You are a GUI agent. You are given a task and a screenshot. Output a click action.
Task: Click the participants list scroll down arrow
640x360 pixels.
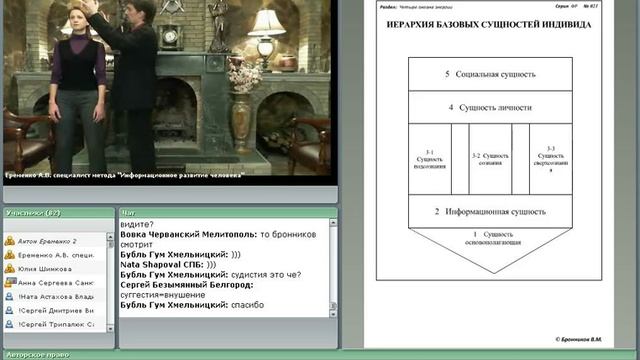[x=110, y=329]
